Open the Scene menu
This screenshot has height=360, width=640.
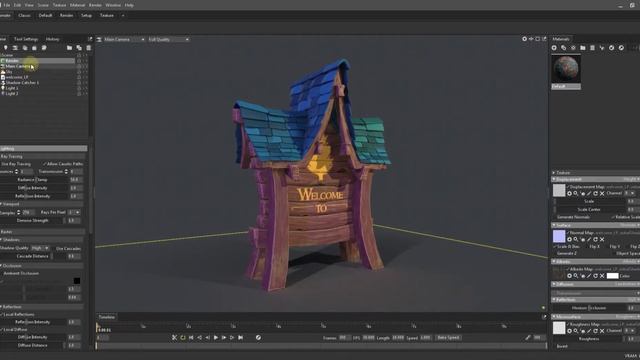(x=43, y=5)
